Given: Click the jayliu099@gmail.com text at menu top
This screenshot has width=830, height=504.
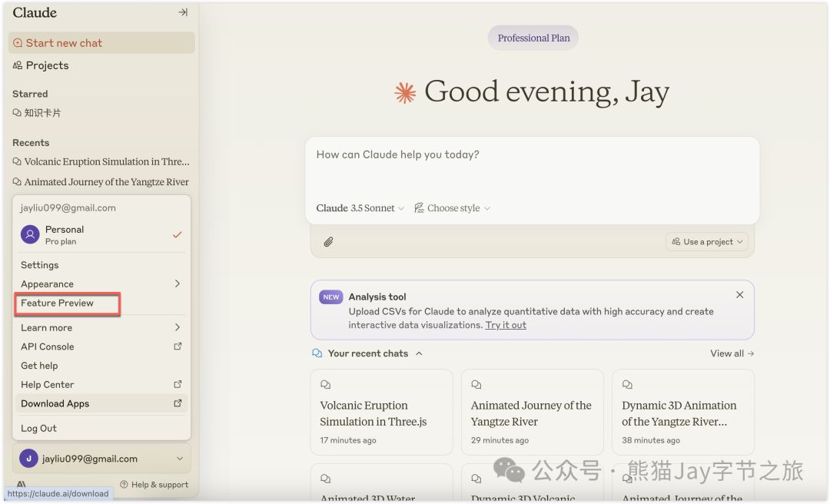Looking at the screenshot, I should click(68, 208).
